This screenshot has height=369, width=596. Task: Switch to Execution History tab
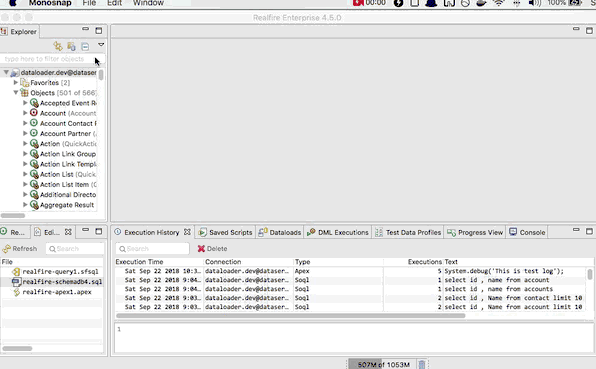point(151,232)
